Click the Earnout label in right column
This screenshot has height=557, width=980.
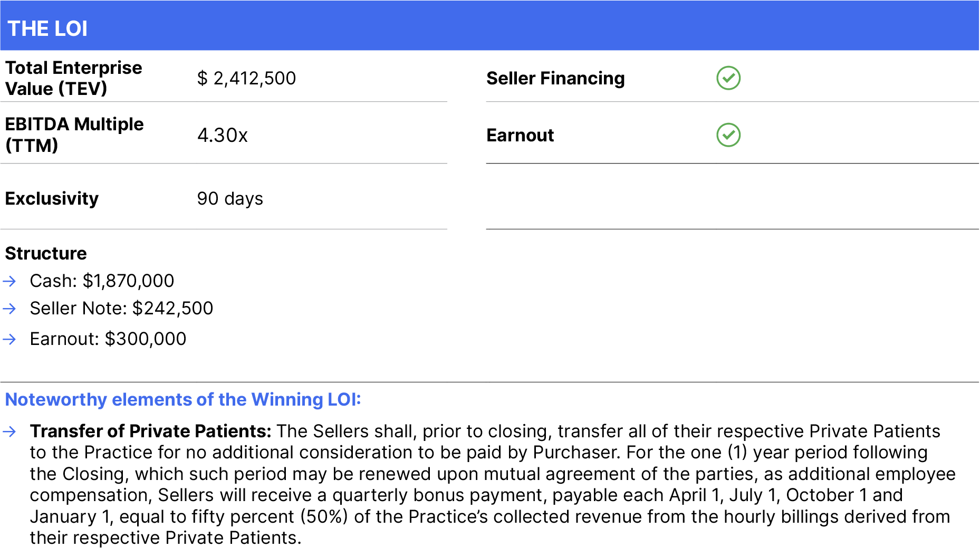click(x=520, y=135)
